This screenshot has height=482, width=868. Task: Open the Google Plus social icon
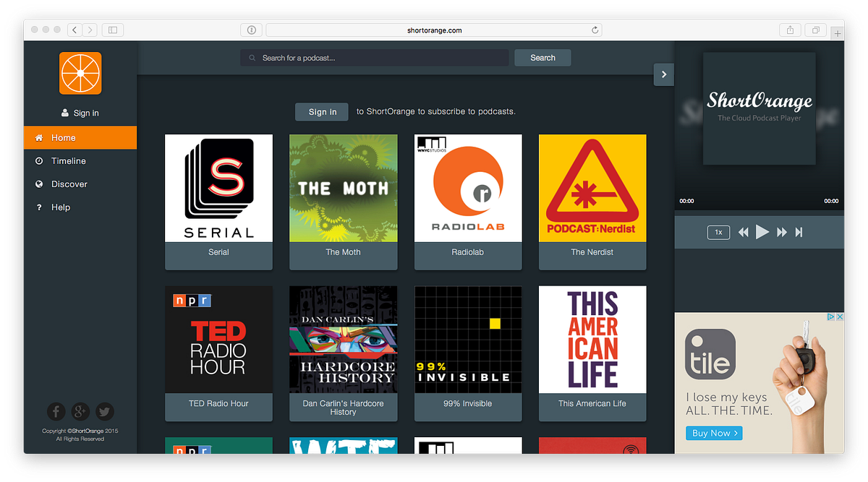(x=80, y=412)
